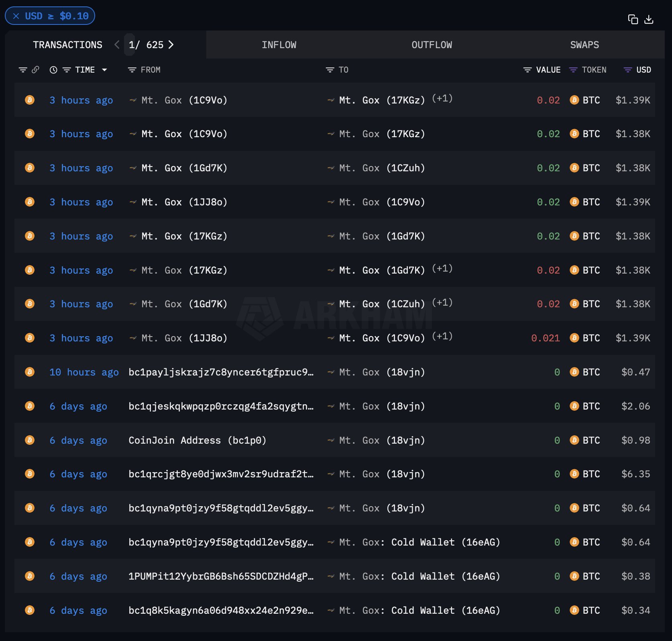Open the TRANSACTIONS tab
The height and width of the screenshot is (641, 672).
pyautogui.click(x=67, y=45)
